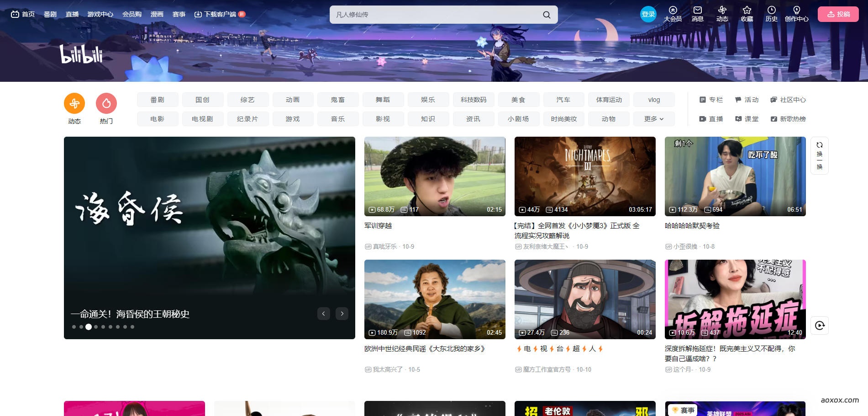The image size is (868, 416).
Task: Expand the 更多 categories dropdown
Action: tap(653, 119)
